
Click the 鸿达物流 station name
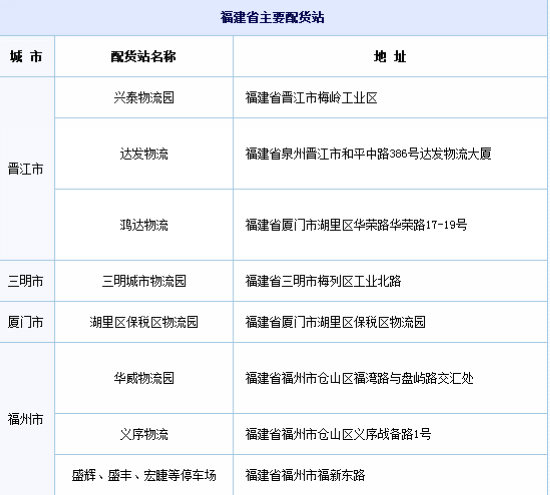144,225
